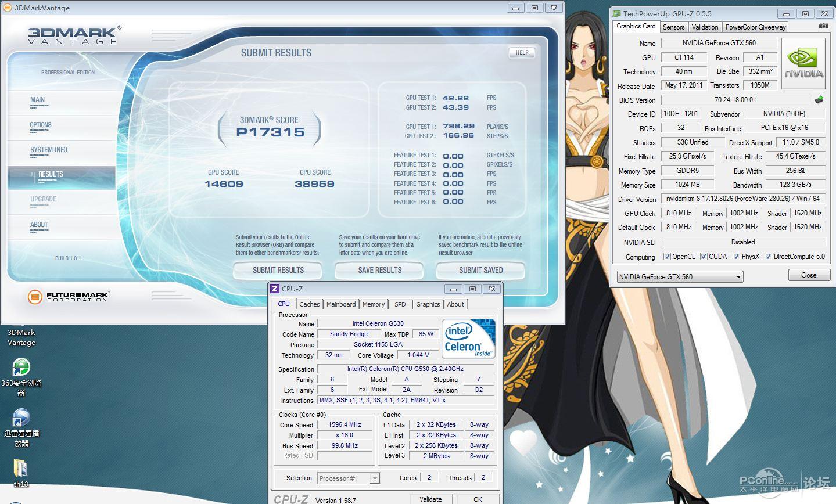
Task: Click the CPU Specification field in CPU-Z
Action: [x=405, y=369]
